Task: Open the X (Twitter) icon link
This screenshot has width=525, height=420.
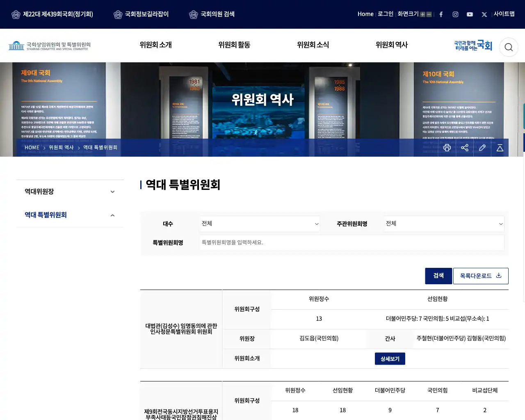Action: click(484, 14)
